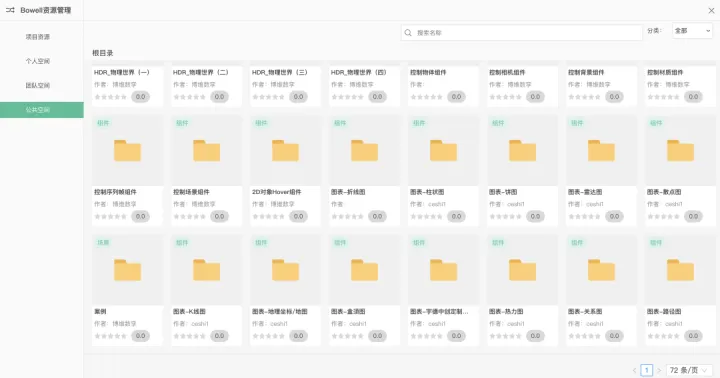Click the author line of 控制场景组件
The width and height of the screenshot is (720, 378).
[194, 204]
